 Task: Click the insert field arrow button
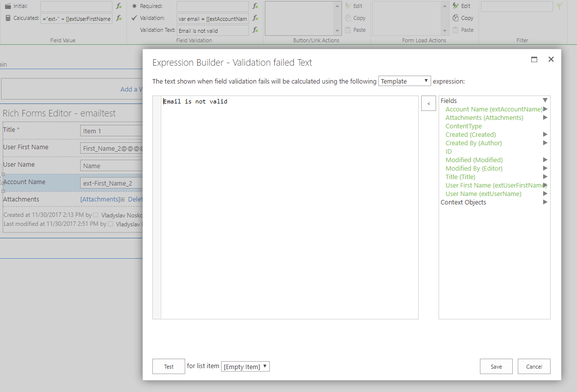coord(428,103)
